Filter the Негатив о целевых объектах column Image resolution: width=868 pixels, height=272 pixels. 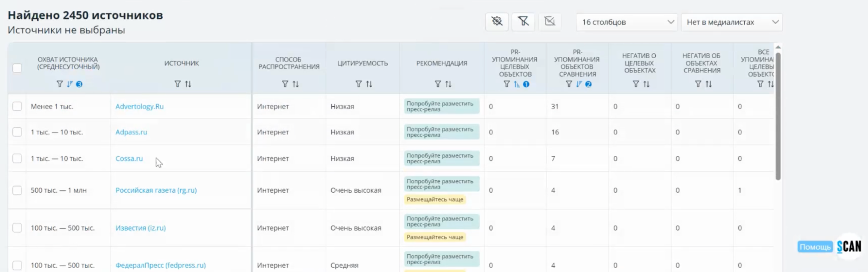[636, 84]
